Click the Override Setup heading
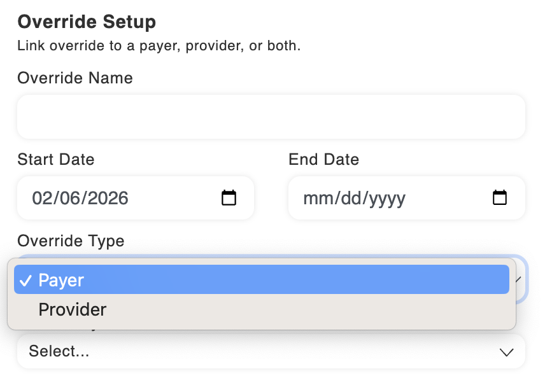Screen dimensions: 545x392 (x=87, y=22)
